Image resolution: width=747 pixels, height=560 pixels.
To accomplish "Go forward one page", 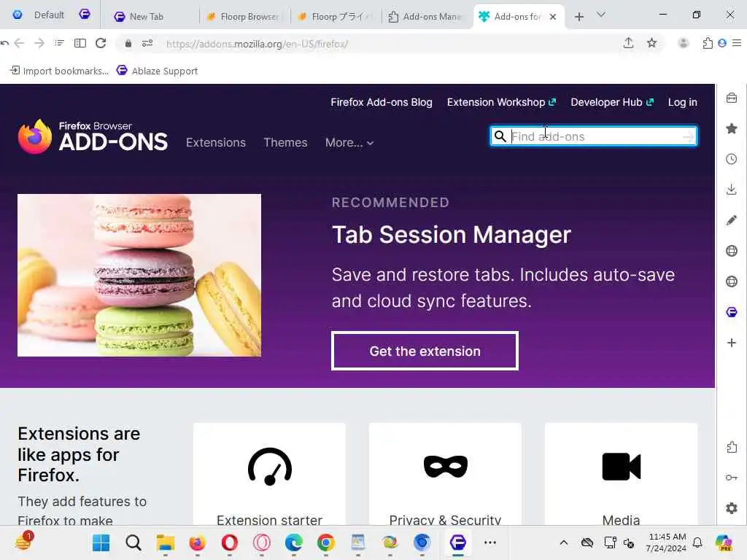I will (39, 43).
